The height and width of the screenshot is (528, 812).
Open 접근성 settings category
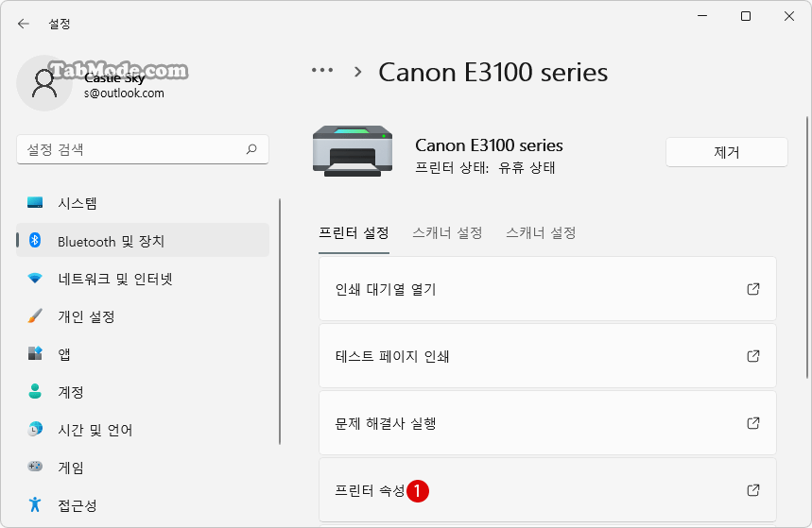coord(143,505)
